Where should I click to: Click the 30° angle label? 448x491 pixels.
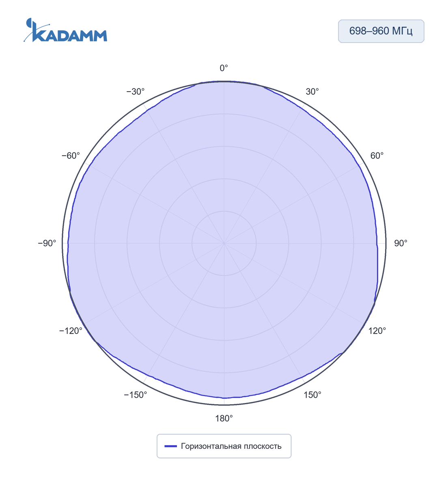[x=312, y=92]
